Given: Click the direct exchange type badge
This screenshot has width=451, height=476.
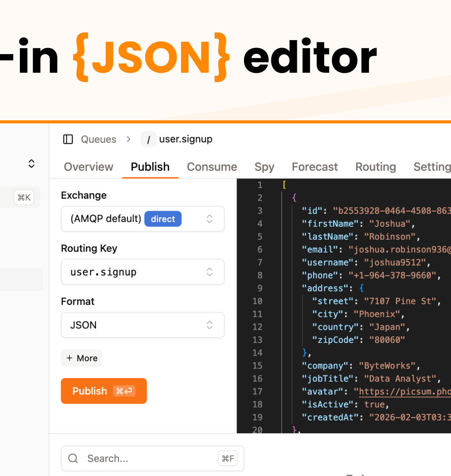Looking at the screenshot, I should (163, 219).
